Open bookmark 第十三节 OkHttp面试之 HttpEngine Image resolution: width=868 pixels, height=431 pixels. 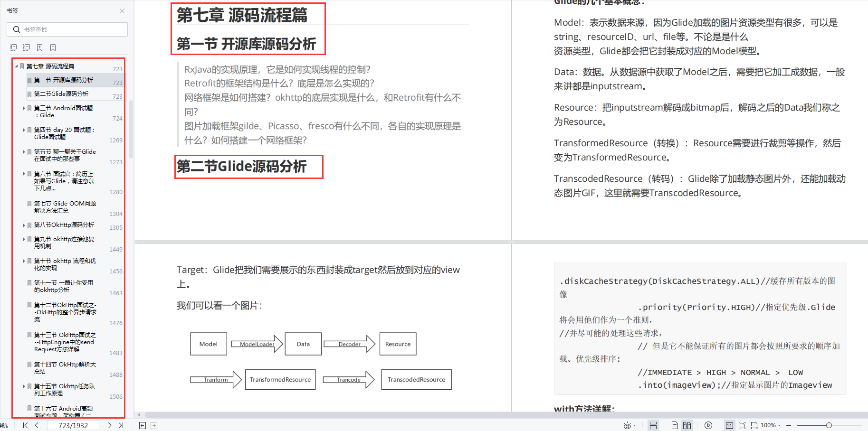(65, 342)
